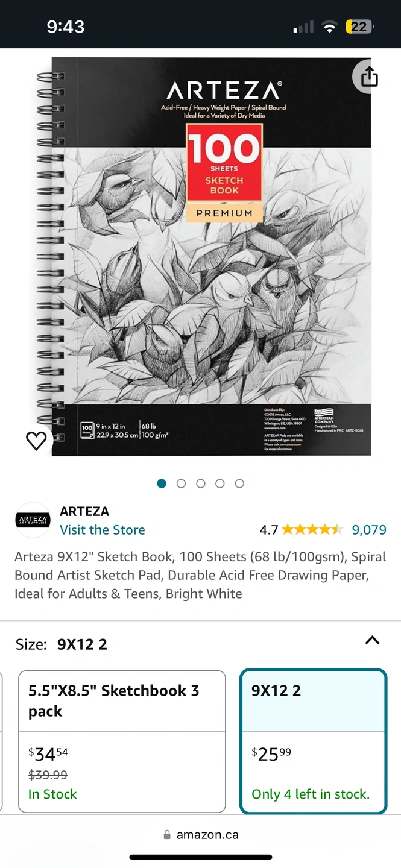The image size is (401, 868).
Task: Go to the fourth image with the carousel dot
Action: click(x=220, y=483)
